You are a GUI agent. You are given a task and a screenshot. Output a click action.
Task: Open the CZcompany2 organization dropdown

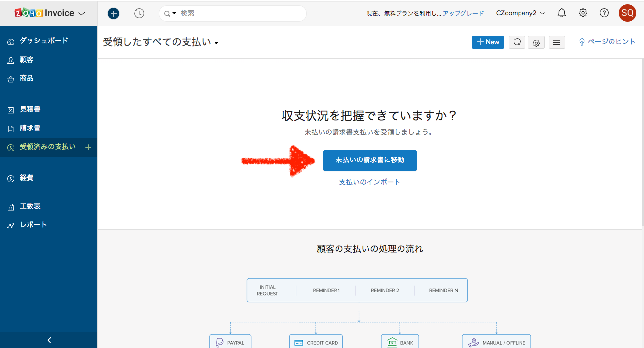coord(521,13)
